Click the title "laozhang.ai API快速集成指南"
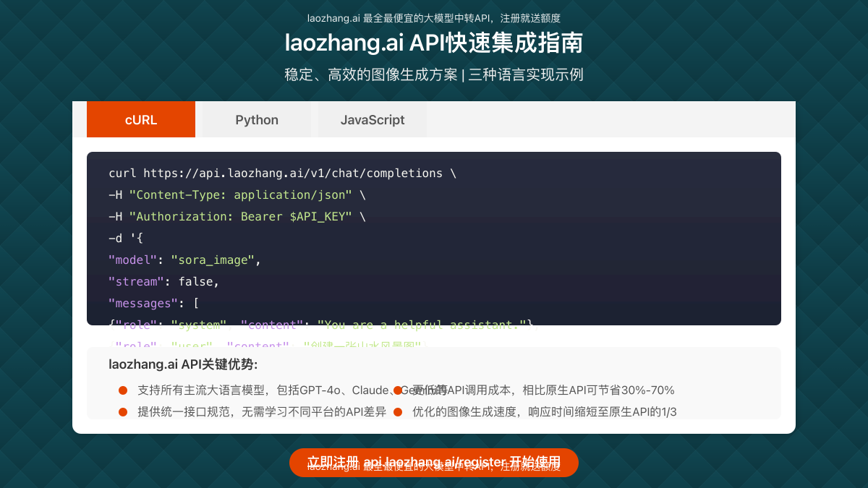This screenshot has width=868, height=488. (x=434, y=43)
